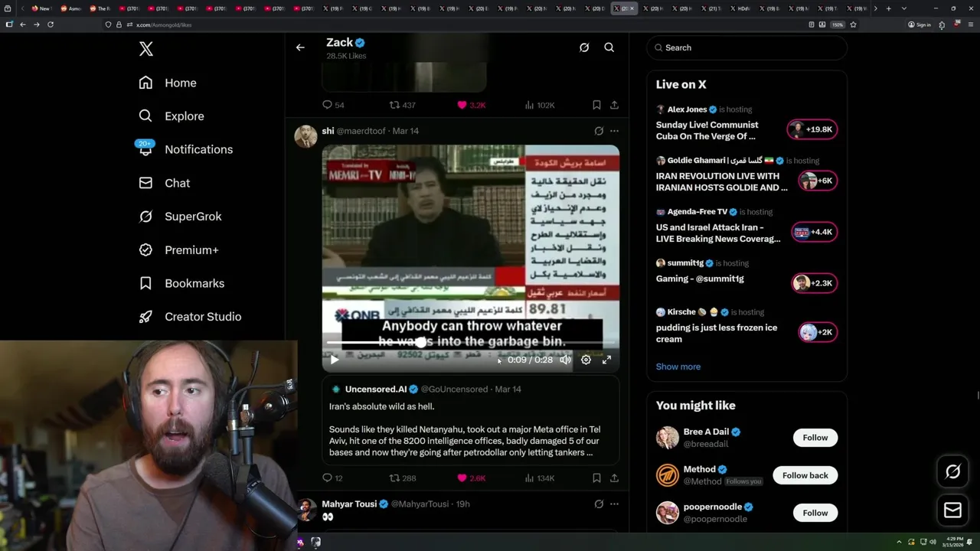Join Agenda-Free TV live with +4.4K
This screenshot has width=980, height=551.
[814, 232]
